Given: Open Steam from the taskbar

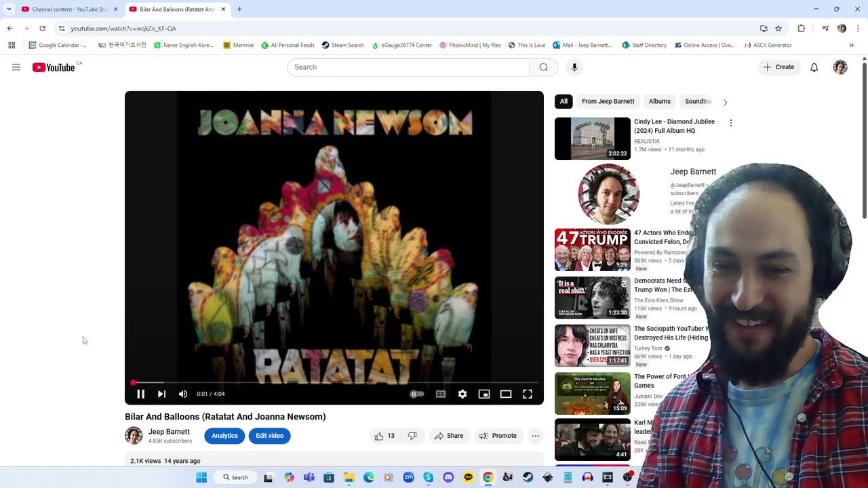Looking at the screenshot, I should [x=528, y=477].
